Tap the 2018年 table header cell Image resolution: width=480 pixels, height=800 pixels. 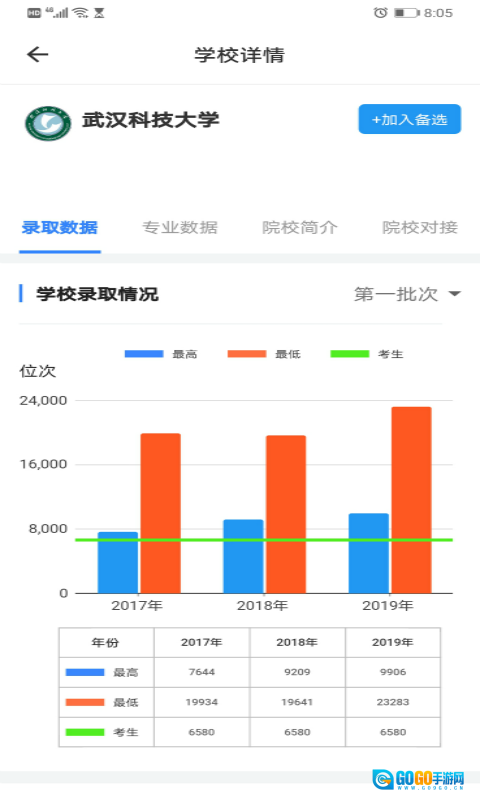297,642
